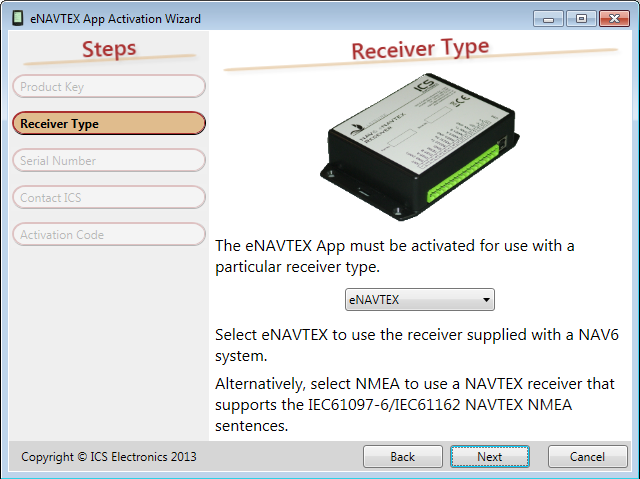This screenshot has width=640, height=479.
Task: Minimize the Activation Wizard window
Action: coord(548,19)
